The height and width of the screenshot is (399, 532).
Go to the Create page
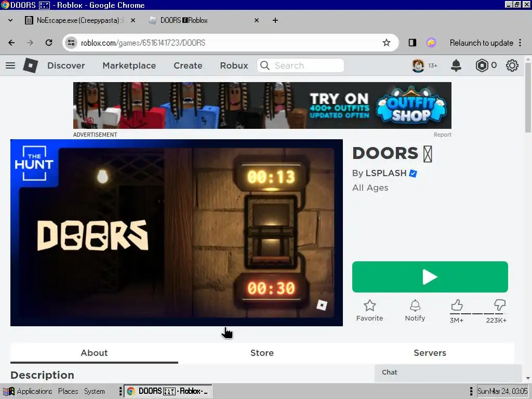coord(188,65)
